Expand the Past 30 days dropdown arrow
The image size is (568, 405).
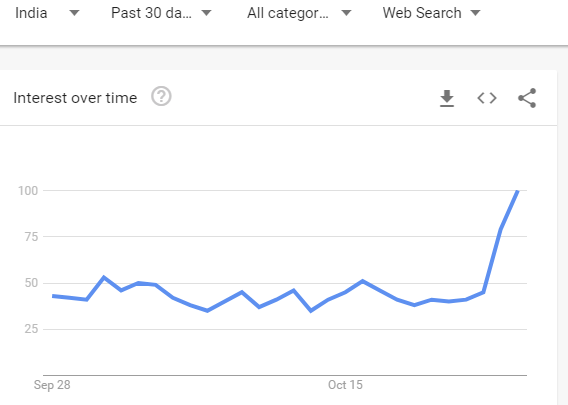click(x=206, y=13)
